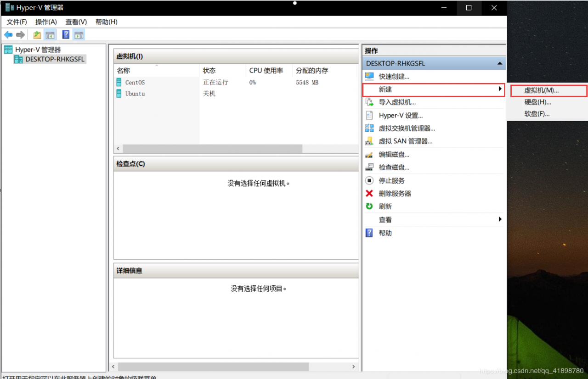The height and width of the screenshot is (379, 588).
Task: Click the Hyper-V Manager title bar icon
Action: (10, 7)
